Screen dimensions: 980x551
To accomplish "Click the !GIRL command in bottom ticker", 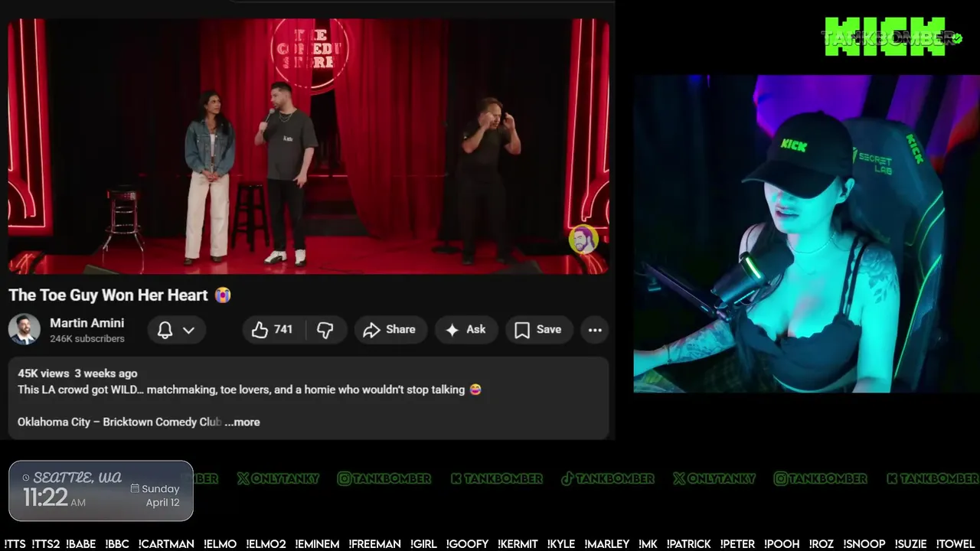I will pos(423,544).
